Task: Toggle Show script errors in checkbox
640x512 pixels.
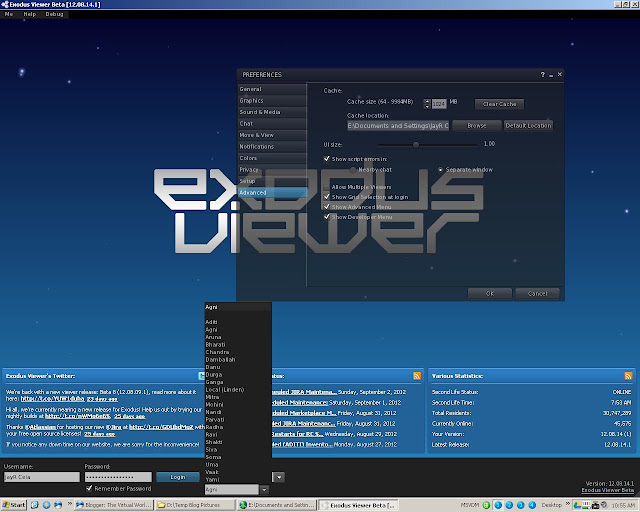Action: point(327,158)
